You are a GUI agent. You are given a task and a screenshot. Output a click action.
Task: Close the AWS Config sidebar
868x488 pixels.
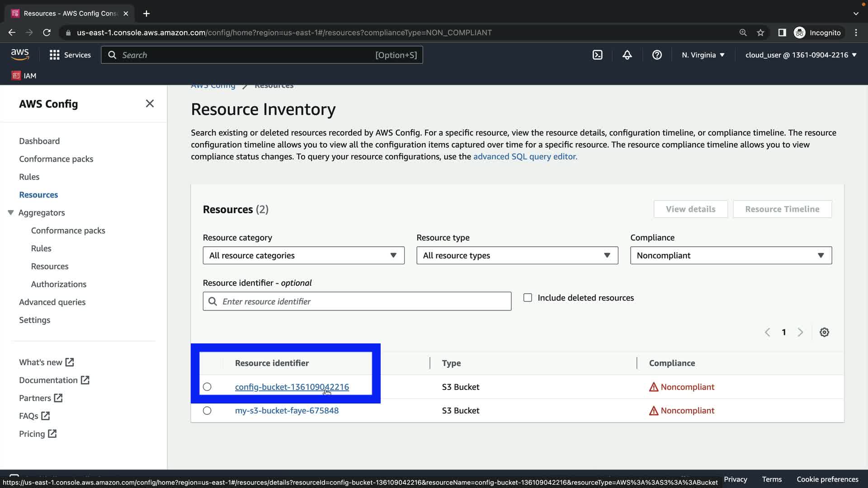click(x=150, y=103)
